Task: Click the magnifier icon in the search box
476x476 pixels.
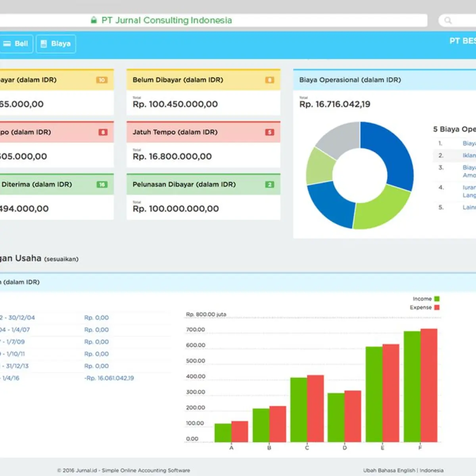Action: [x=448, y=20]
